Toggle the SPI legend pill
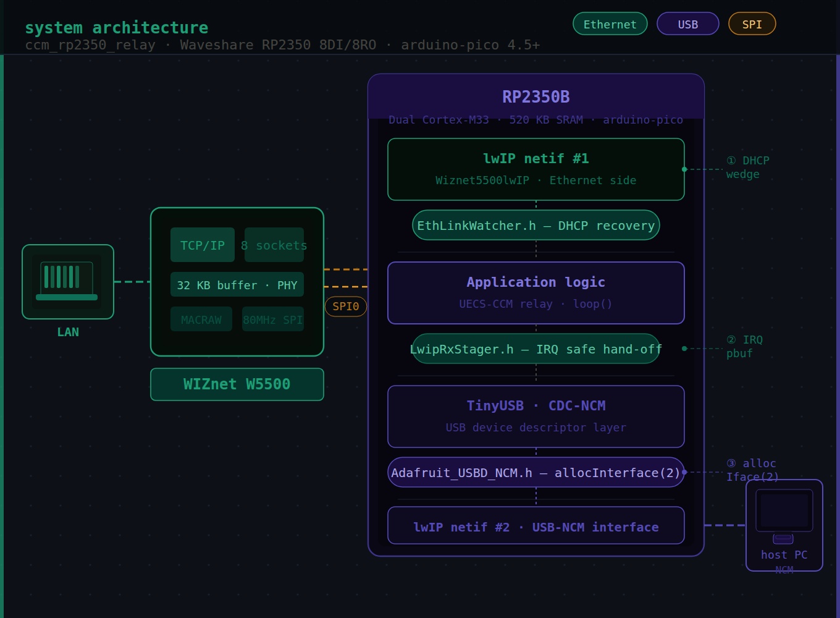This screenshot has height=618, width=840. tap(752, 23)
